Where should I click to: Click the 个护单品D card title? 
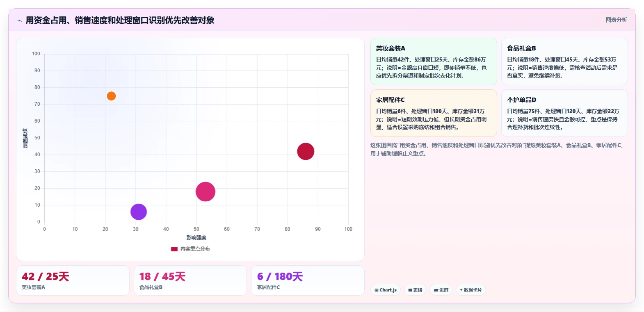pos(522,100)
